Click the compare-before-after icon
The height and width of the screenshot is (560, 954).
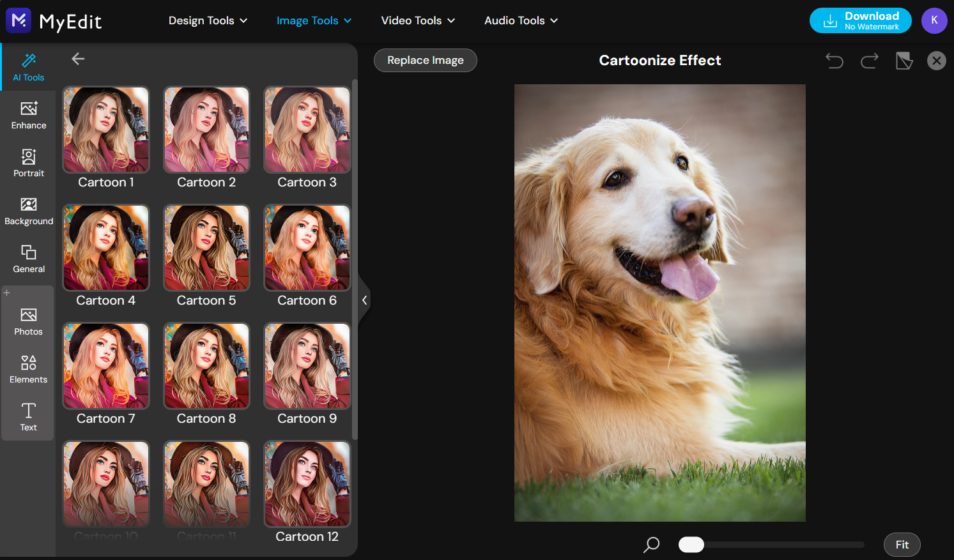(904, 60)
